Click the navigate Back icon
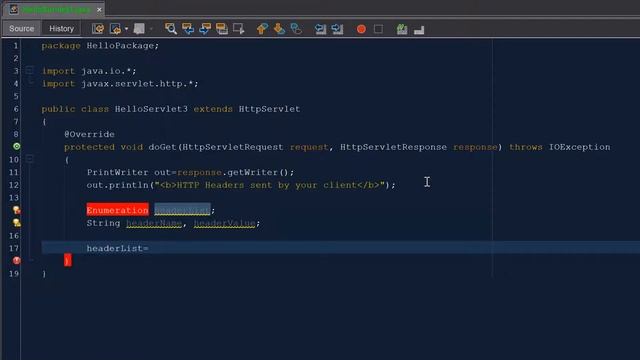Screen dimensions: 640x360 (x=116, y=29)
